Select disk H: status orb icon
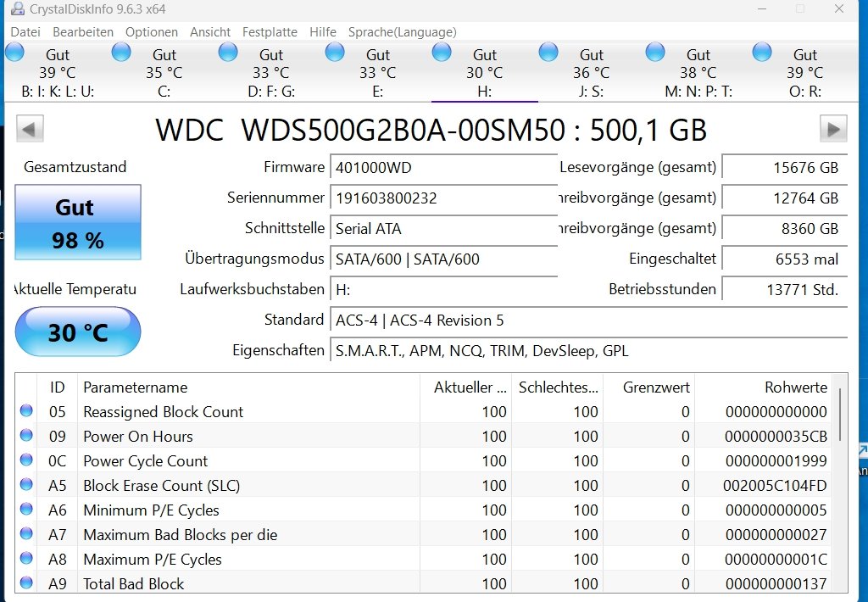 (442, 53)
